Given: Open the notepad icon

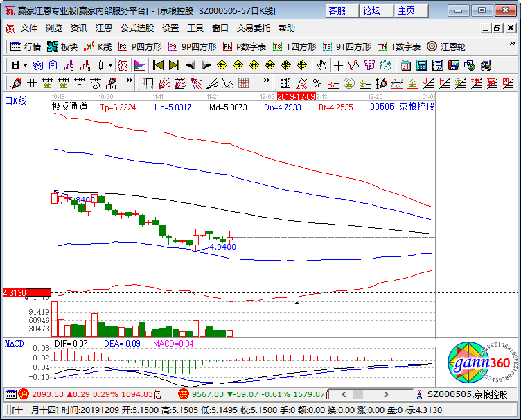Looking at the screenshot, I should (438, 65).
